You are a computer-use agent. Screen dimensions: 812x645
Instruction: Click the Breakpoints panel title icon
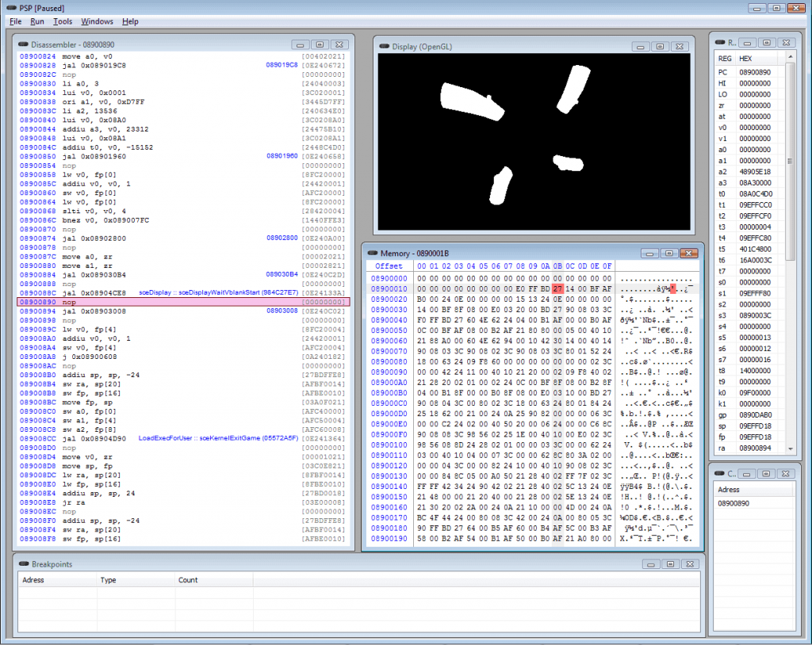(x=23, y=563)
